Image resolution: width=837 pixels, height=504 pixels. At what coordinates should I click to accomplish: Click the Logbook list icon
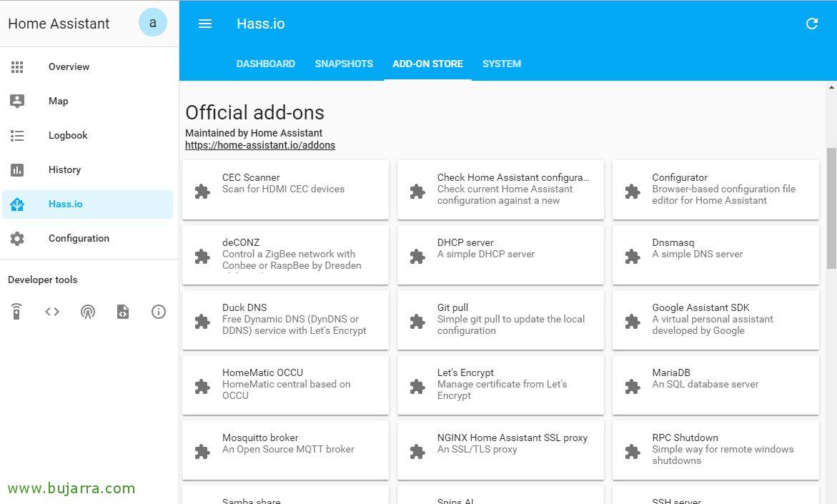tap(17, 136)
